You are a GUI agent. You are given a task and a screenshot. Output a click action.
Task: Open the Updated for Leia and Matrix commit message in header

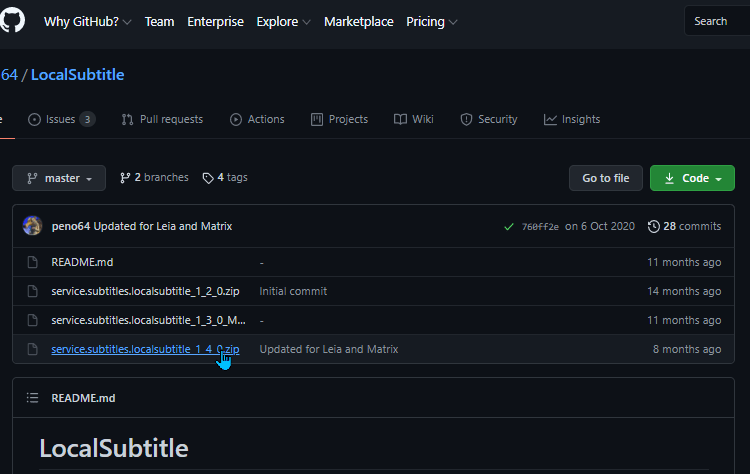[163, 226]
